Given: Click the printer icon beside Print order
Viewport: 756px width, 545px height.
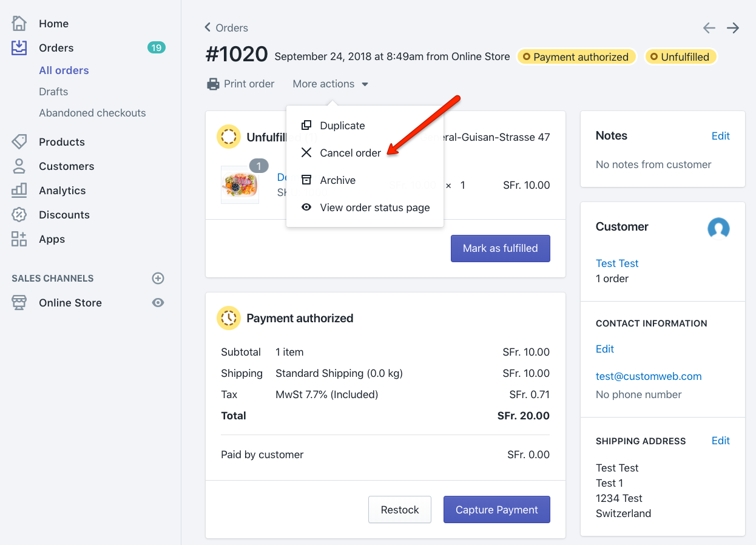Looking at the screenshot, I should (x=213, y=84).
